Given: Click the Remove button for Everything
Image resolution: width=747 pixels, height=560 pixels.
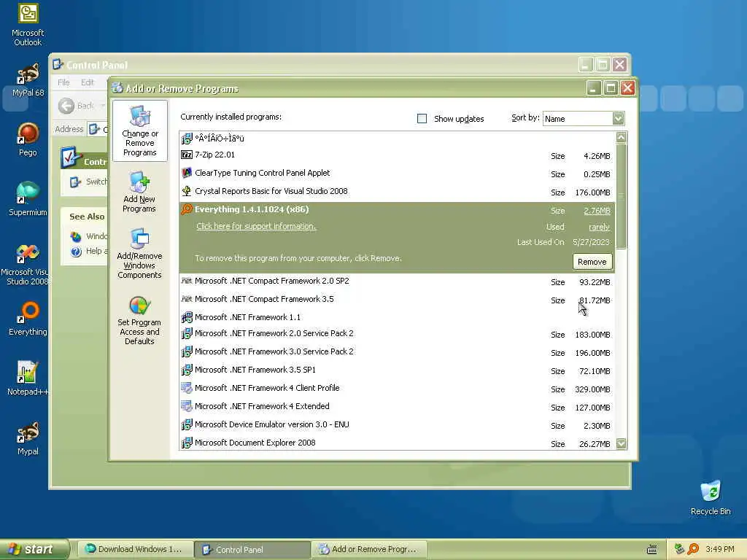Looking at the screenshot, I should coord(592,262).
